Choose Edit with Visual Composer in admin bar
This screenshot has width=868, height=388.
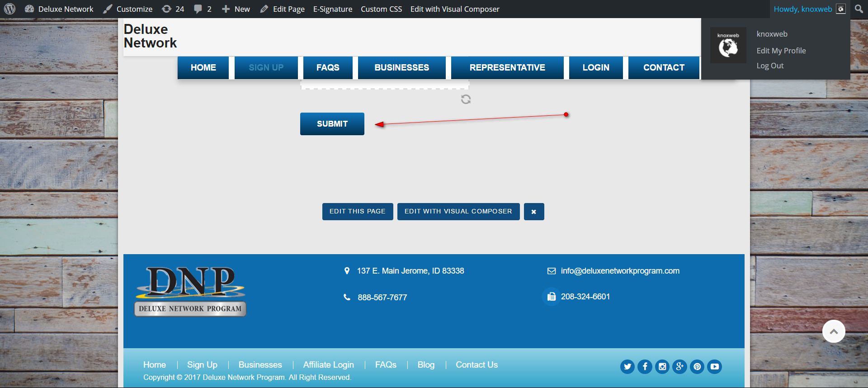tap(455, 9)
